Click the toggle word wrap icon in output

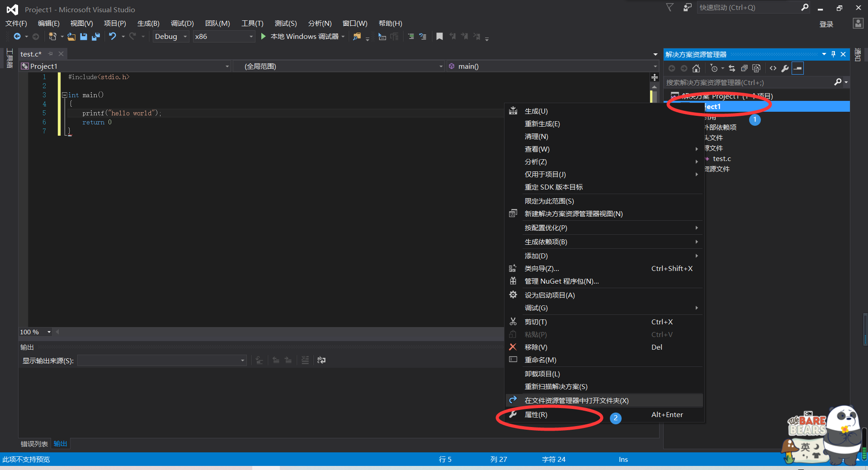321,360
